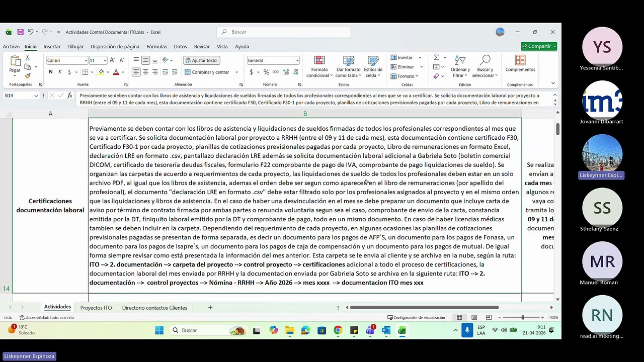Cut the selection with the scissors icon
Screen dimensions: 644x362
tap(27, 58)
